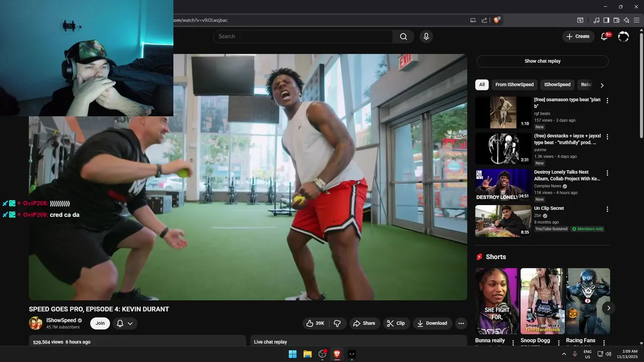Open YouTube notifications bell
The width and height of the screenshot is (644, 362).
(605, 36)
